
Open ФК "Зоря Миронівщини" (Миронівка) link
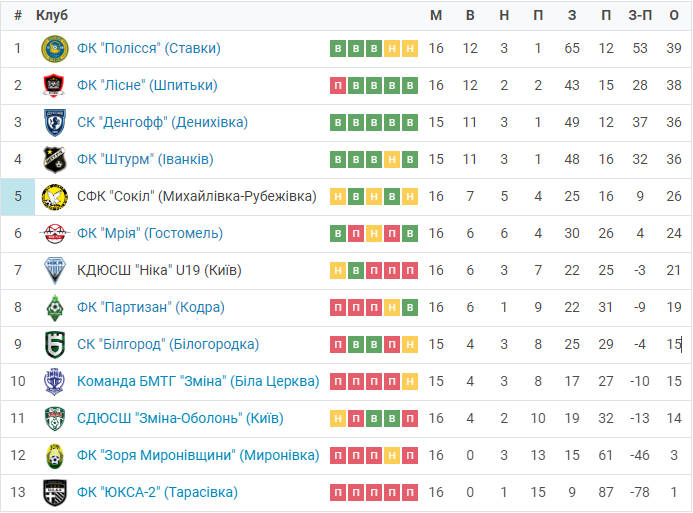tap(198, 456)
